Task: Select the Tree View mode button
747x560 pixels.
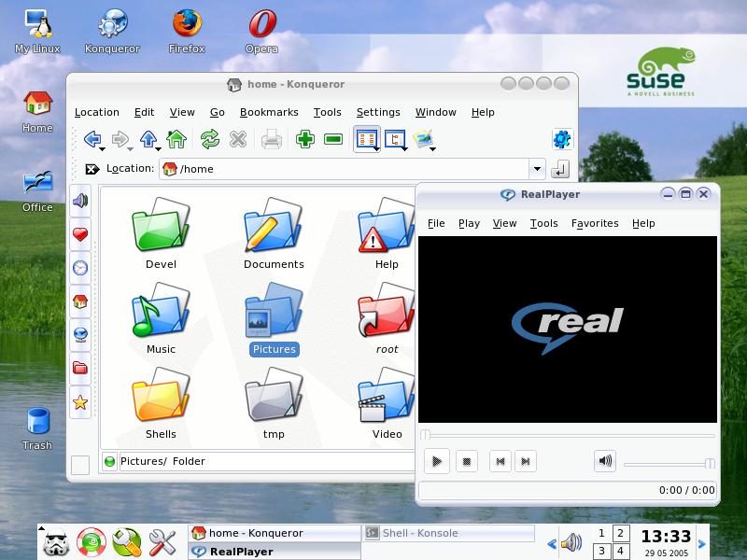Action: (394, 139)
